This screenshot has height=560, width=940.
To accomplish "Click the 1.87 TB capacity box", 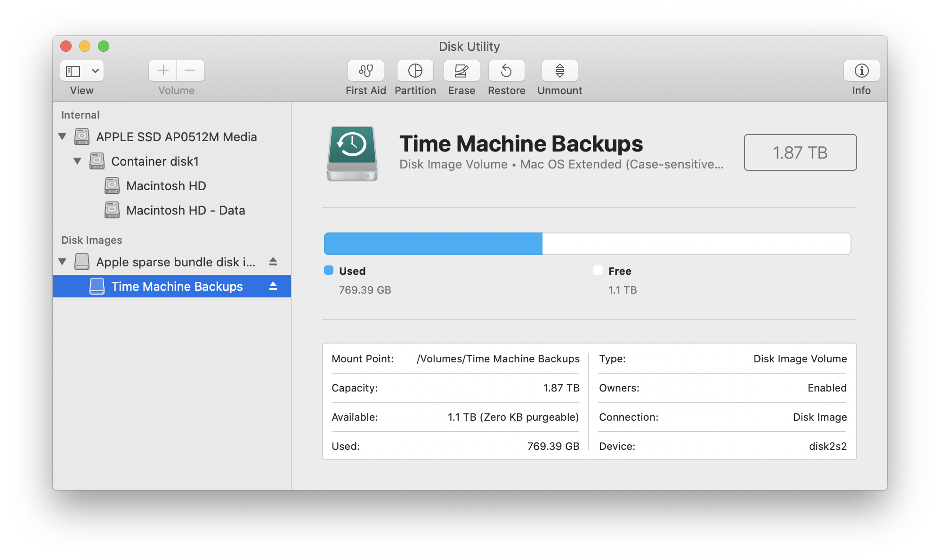I will click(800, 152).
